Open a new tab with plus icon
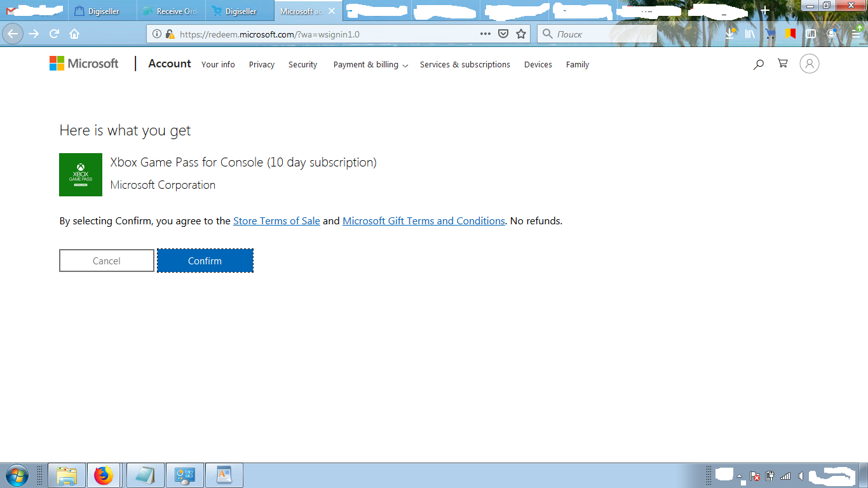Image resolution: width=868 pixels, height=488 pixels. point(765,11)
